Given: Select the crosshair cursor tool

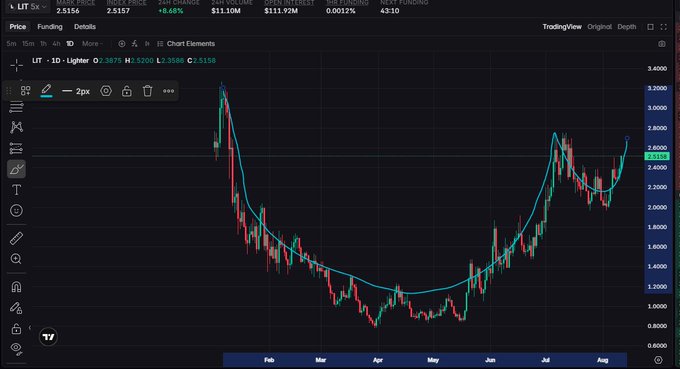Looking at the screenshot, I should [x=16, y=65].
